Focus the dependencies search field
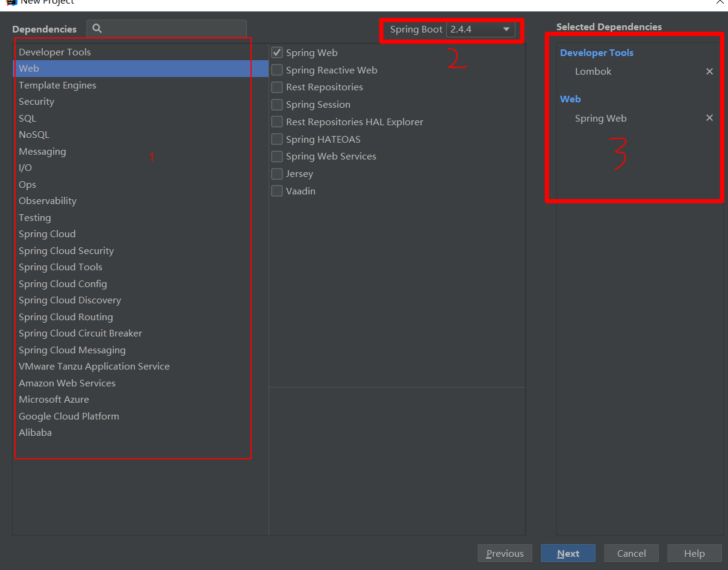The height and width of the screenshot is (570, 728). [x=167, y=28]
